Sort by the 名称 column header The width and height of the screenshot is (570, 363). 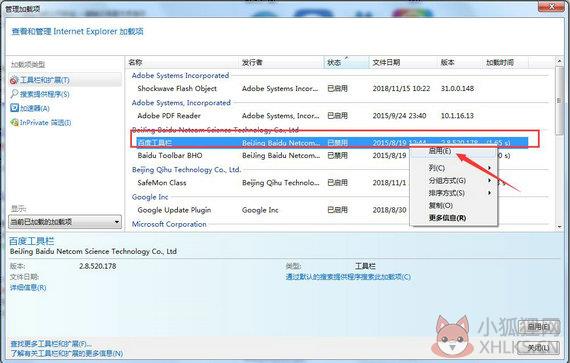[x=182, y=62]
